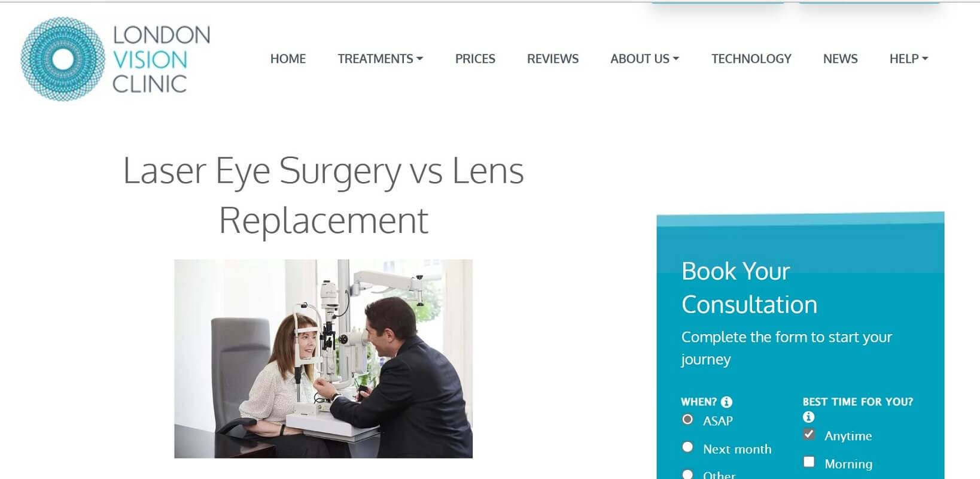Navigate to the TECHNOLOGY page
This screenshot has height=479, width=980.
[x=751, y=59]
